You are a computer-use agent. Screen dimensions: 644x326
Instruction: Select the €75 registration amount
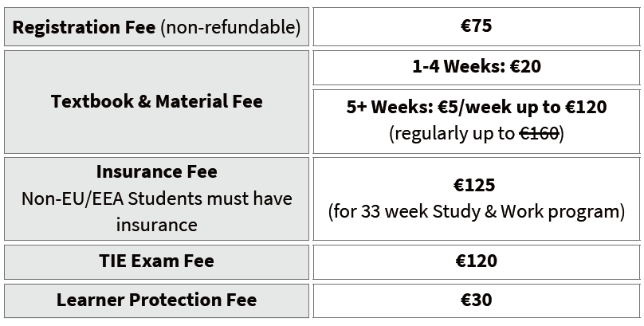[476, 26]
